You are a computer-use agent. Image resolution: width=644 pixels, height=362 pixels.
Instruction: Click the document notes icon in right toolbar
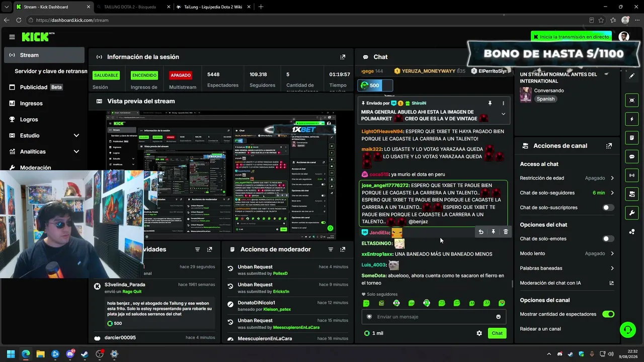[x=632, y=138]
